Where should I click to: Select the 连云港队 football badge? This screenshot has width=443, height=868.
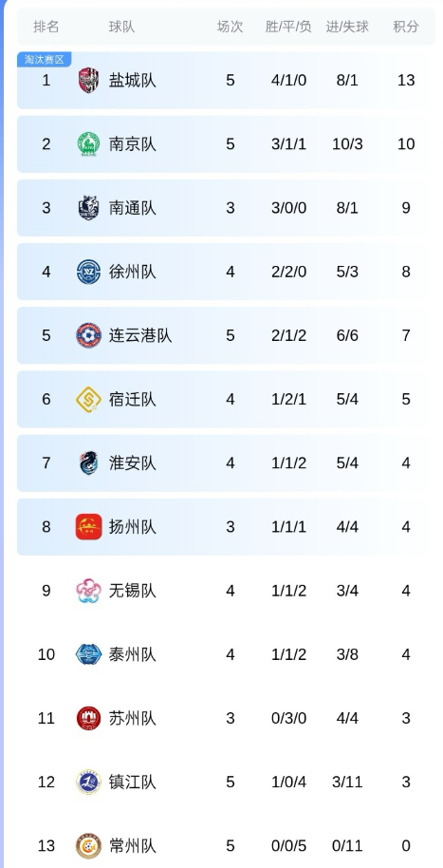click(88, 335)
